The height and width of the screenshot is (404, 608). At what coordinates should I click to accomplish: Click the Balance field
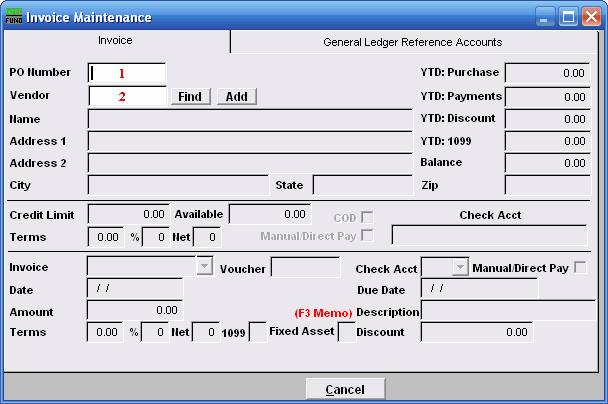click(x=548, y=163)
